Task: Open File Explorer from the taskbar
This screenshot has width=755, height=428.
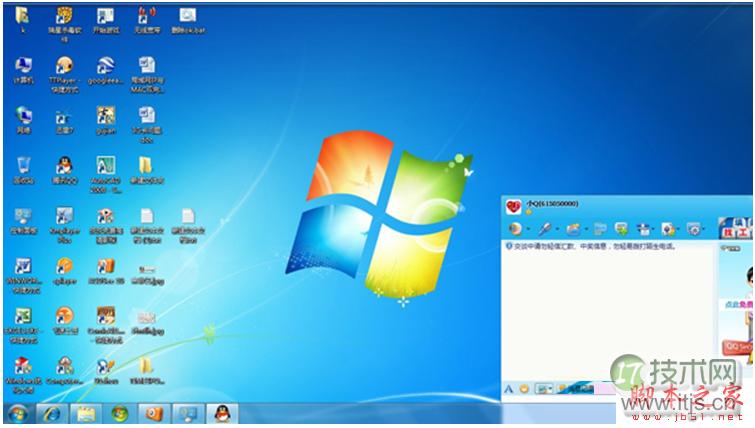Action: pos(85,413)
